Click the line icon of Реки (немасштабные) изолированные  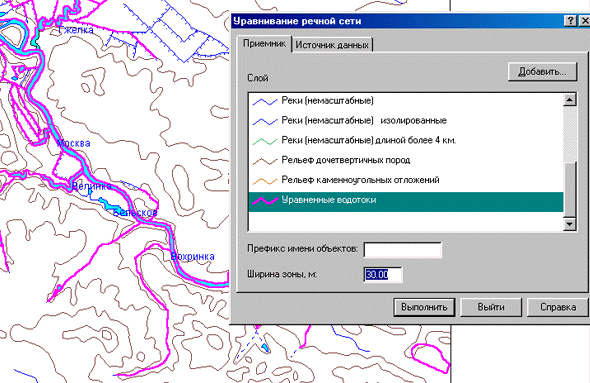(x=265, y=121)
